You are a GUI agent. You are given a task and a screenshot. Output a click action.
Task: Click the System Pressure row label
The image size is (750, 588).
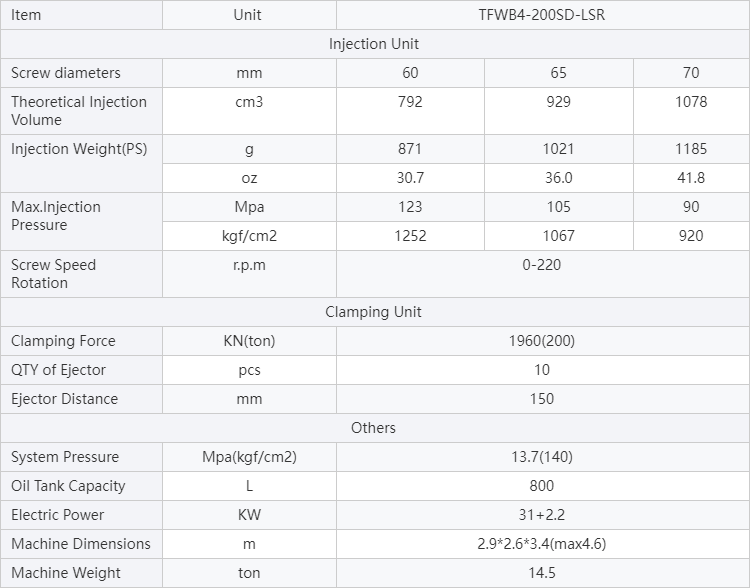[65, 457]
